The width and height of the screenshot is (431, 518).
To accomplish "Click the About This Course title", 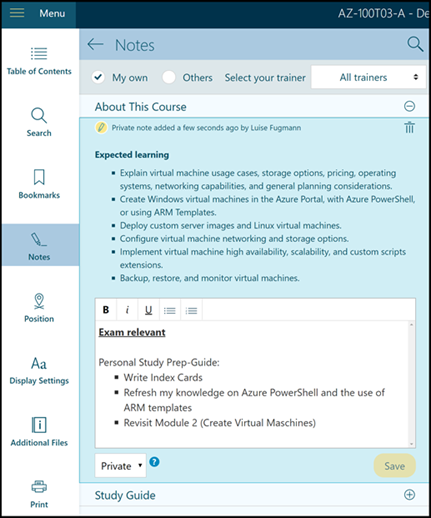I will (x=141, y=107).
